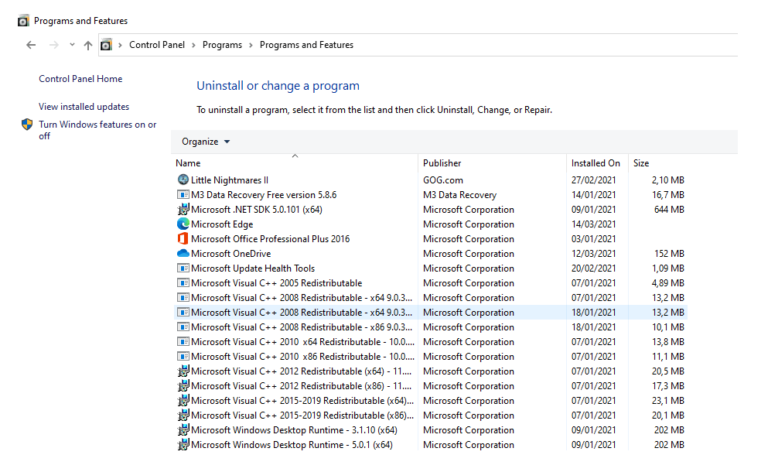
Task: Select the Microsoft OneDrive cloud icon
Action: coord(183,254)
